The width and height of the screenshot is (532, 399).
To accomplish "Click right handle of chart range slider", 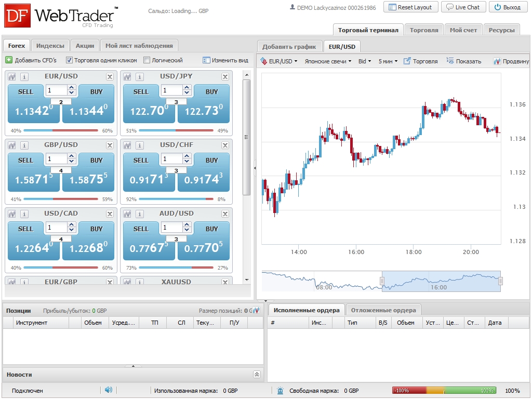I will click(x=500, y=281).
